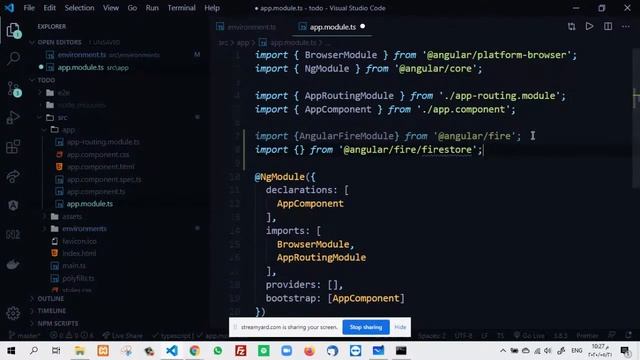640x360 pixels.
Task: Open polyfills.ts in the file tree
Action: [x=78, y=278]
